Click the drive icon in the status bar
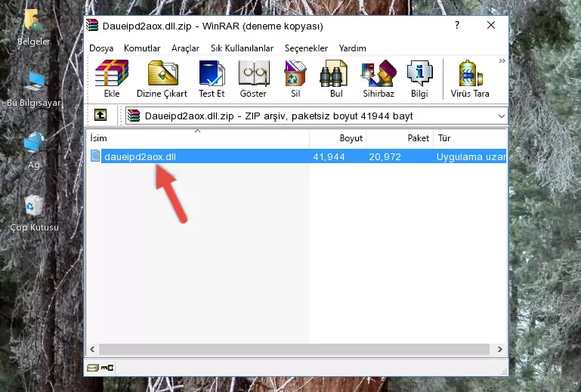 coord(93,368)
